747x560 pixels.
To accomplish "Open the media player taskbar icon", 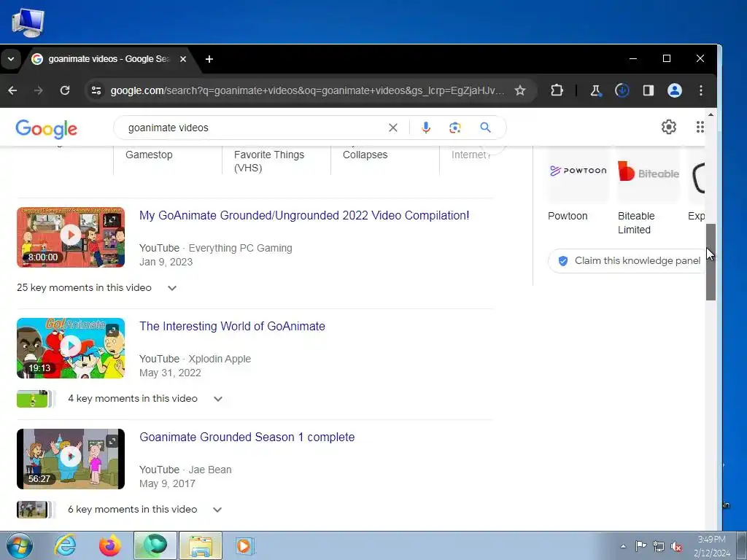I will (245, 545).
